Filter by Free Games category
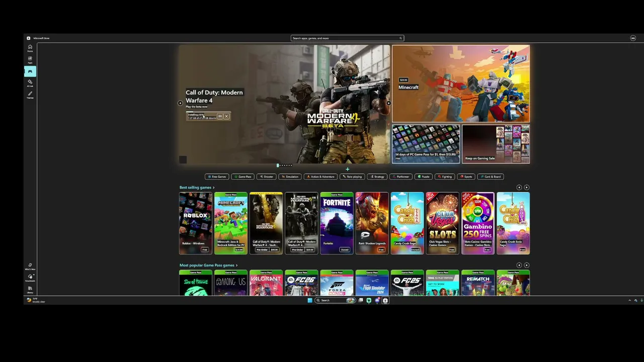This screenshot has width=644, height=362. (217, 176)
